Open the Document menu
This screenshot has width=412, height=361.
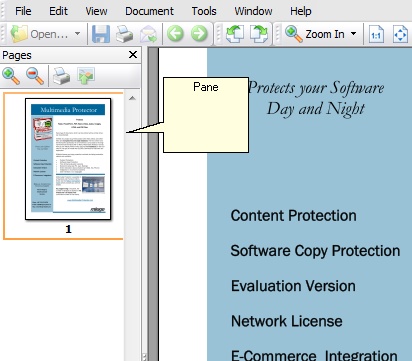pos(149,11)
